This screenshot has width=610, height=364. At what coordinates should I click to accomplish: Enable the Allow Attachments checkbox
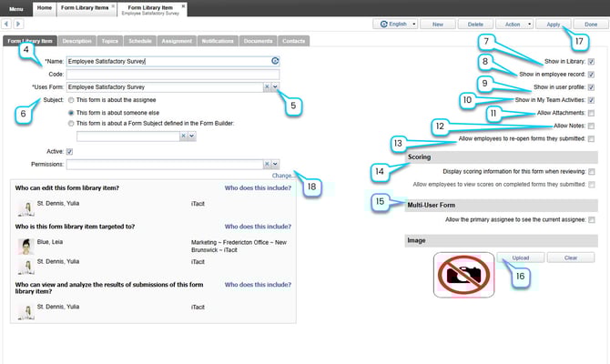click(591, 112)
